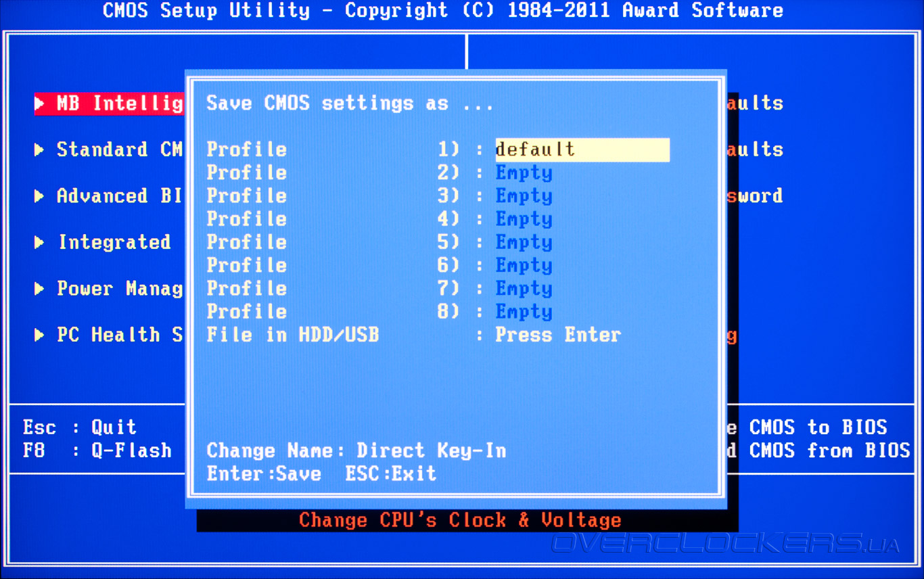Open the Power Management menu entry
Viewport: 924px width, 579px height.
[120, 289]
